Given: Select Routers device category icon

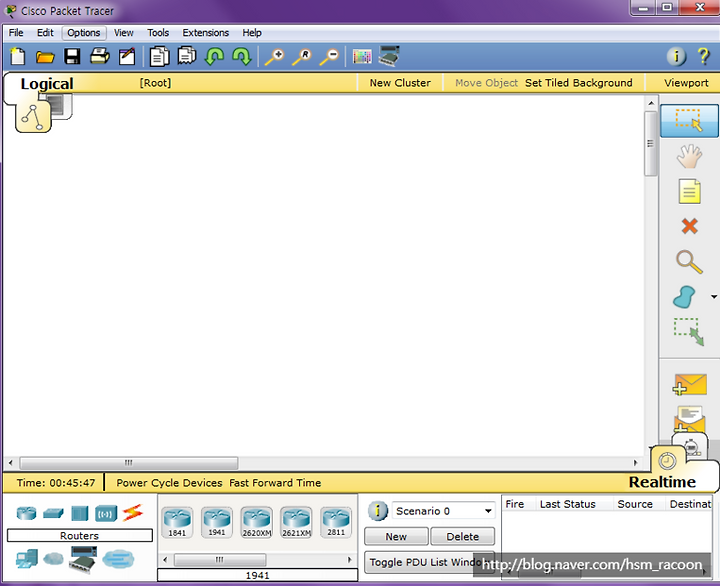Looking at the screenshot, I should coord(26,513).
